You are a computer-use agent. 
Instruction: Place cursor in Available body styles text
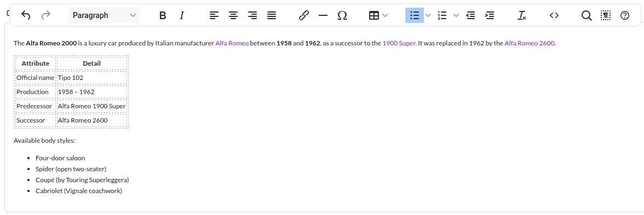click(44, 141)
